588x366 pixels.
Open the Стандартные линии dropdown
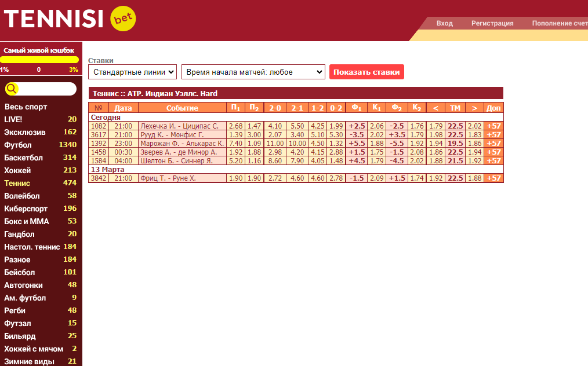coord(132,72)
